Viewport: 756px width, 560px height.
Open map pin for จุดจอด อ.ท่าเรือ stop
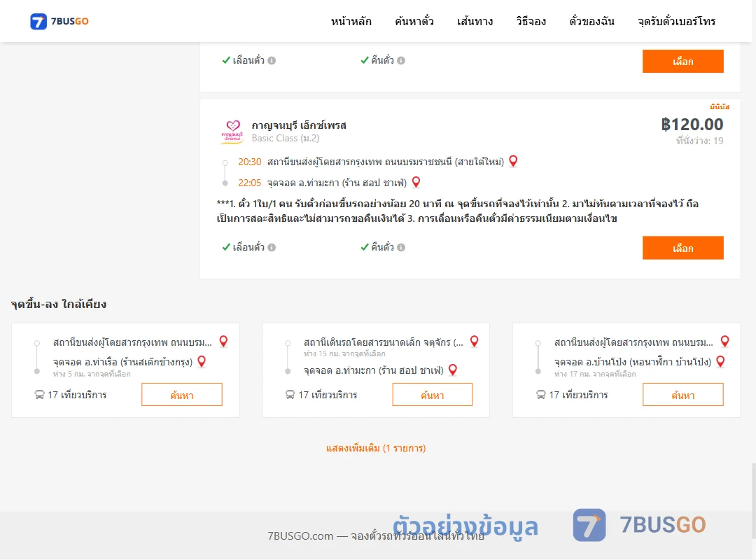coord(202,361)
